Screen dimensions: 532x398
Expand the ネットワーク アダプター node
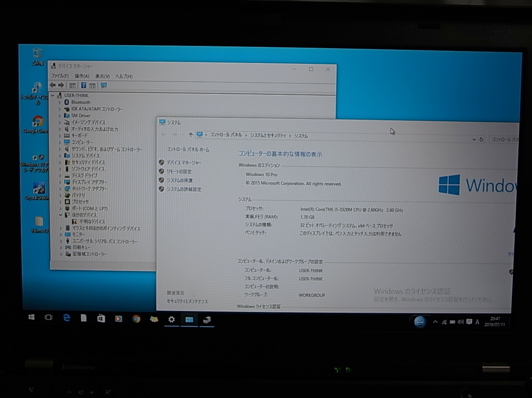(60, 189)
